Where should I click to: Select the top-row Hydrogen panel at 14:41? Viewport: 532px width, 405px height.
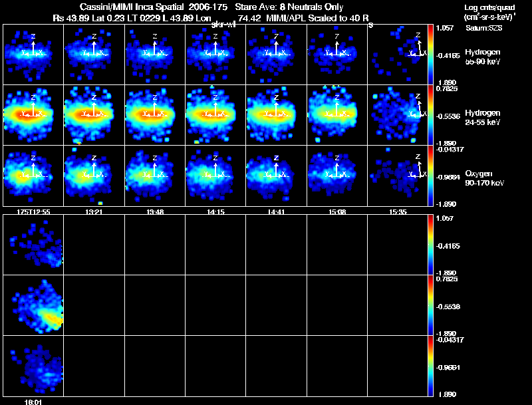(276, 55)
